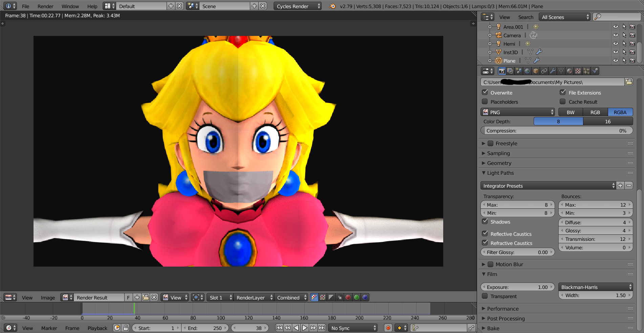Open the Material properties tab (sphere icon)
This screenshot has height=333, width=644.
coord(570,71)
